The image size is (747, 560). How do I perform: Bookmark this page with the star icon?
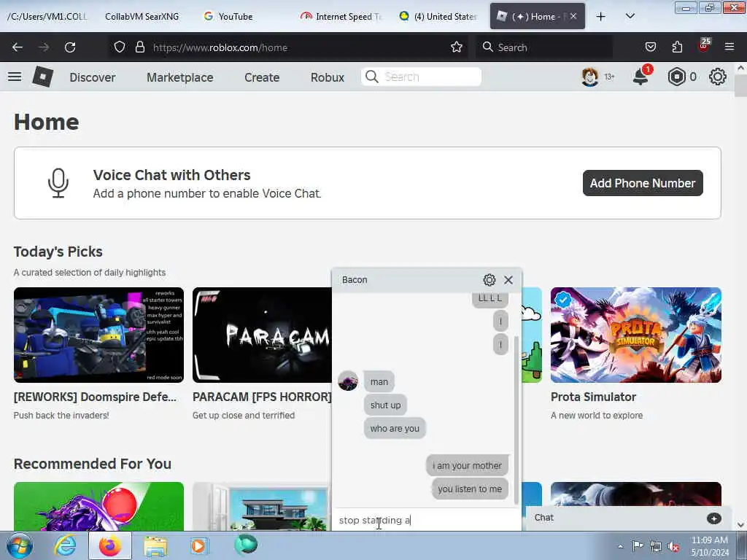(457, 47)
